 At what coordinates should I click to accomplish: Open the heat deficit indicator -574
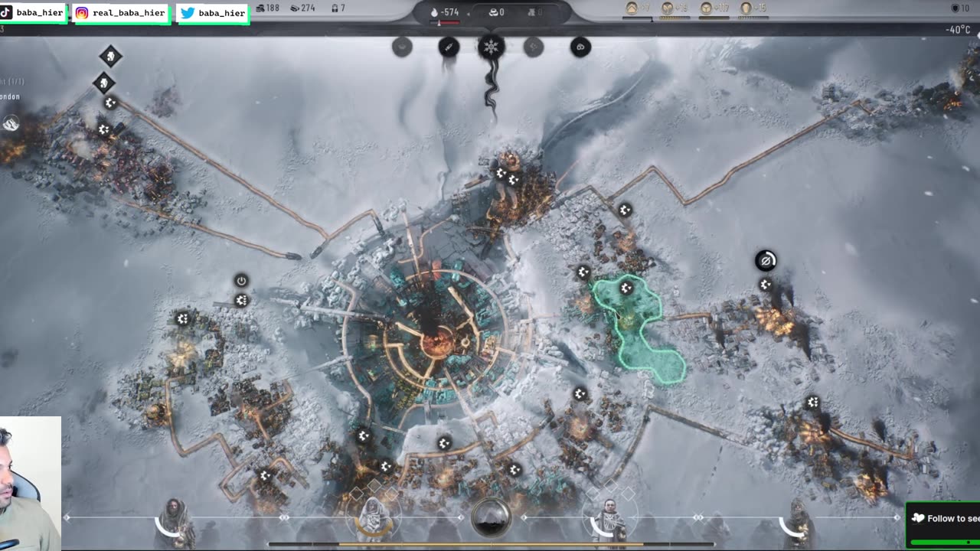[x=446, y=12]
